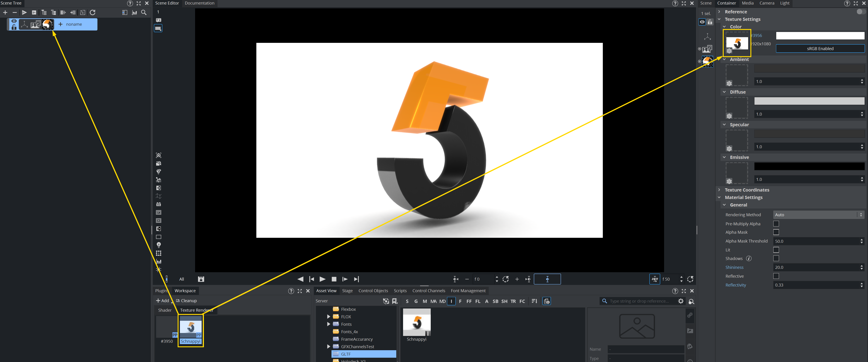Switch to the Control Objects tab

click(373, 291)
